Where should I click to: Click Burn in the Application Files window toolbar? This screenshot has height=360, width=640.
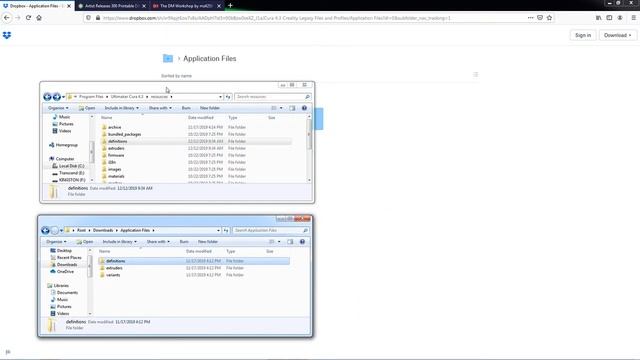click(x=184, y=242)
